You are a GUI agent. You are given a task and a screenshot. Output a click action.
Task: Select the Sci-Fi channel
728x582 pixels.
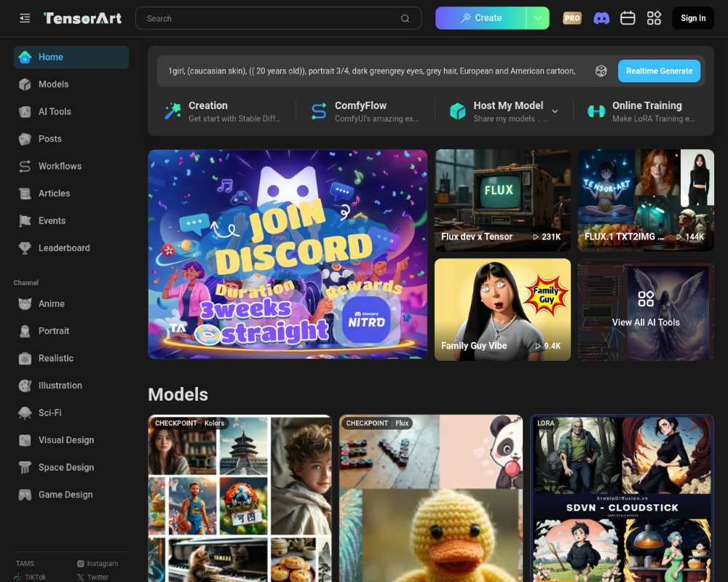(71, 413)
